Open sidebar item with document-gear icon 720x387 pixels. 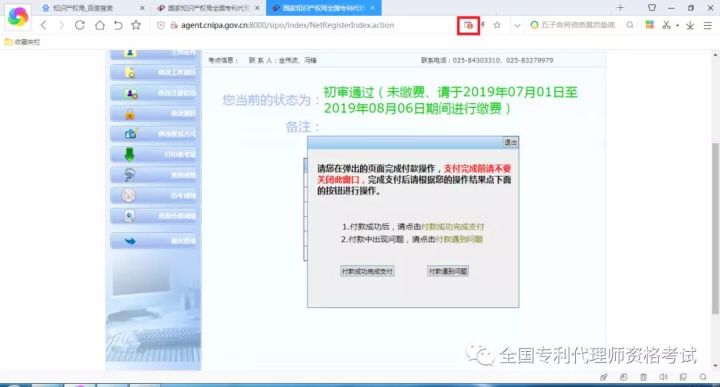pos(154,73)
